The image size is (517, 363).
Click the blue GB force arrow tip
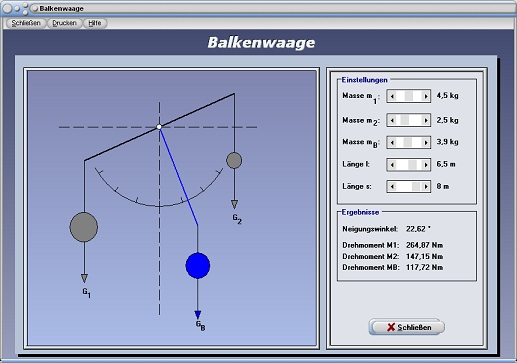198,315
